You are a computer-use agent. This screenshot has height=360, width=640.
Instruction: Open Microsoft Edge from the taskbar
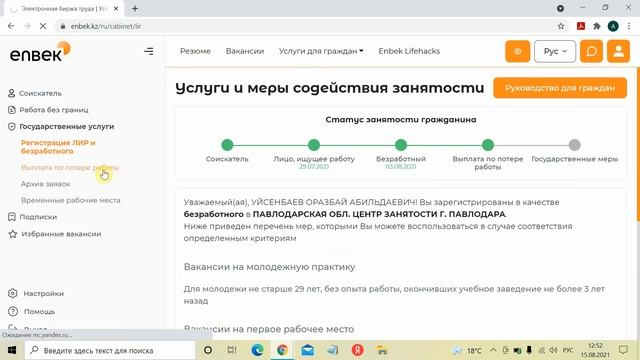pos(258,350)
